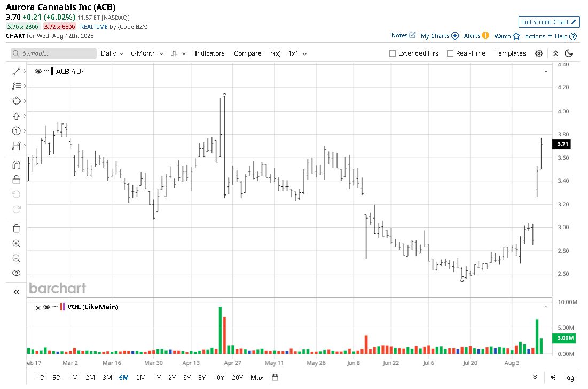Image resolution: width=588 pixels, height=389 pixels.
Task: Click the ACB series color swatch
Action: pos(52,71)
